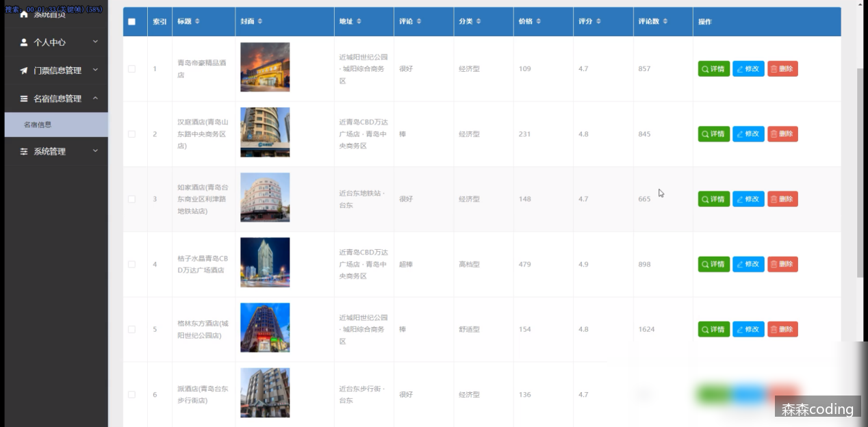Click the 评论数 column sort icon

click(x=666, y=22)
